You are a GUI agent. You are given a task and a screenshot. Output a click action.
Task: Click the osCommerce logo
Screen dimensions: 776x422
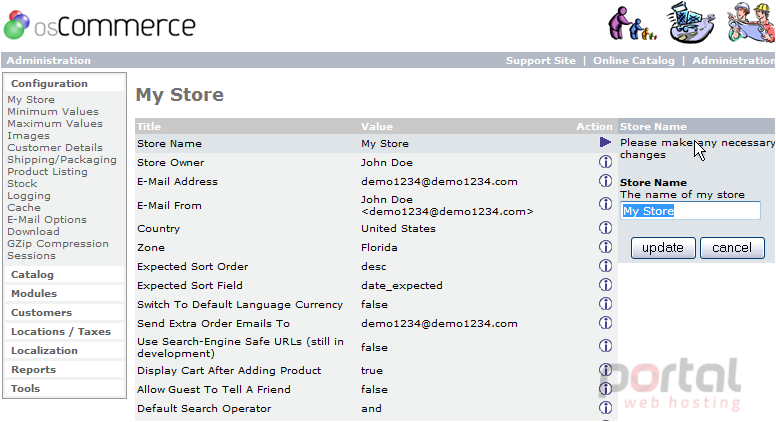pos(100,25)
